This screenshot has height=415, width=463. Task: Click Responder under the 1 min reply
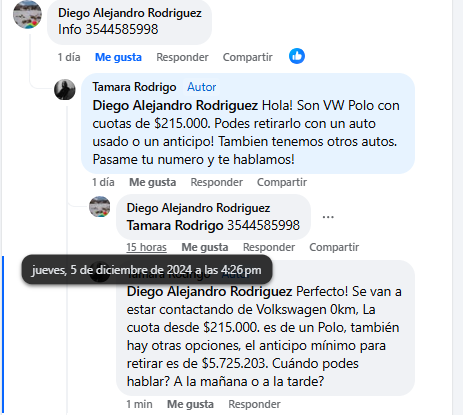click(x=254, y=404)
